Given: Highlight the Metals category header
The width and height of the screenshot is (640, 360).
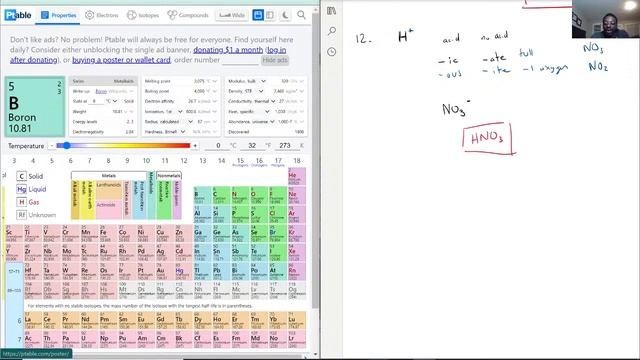Looking at the screenshot, I should tap(109, 176).
